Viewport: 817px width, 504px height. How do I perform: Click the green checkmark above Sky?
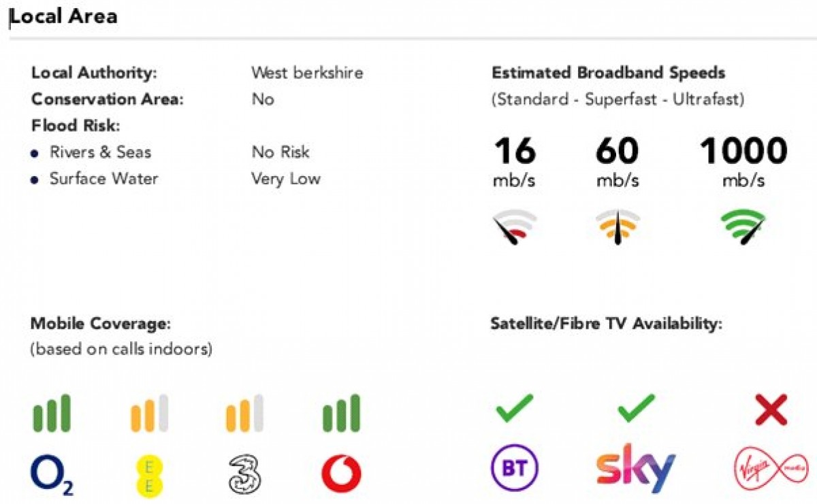[x=636, y=408]
